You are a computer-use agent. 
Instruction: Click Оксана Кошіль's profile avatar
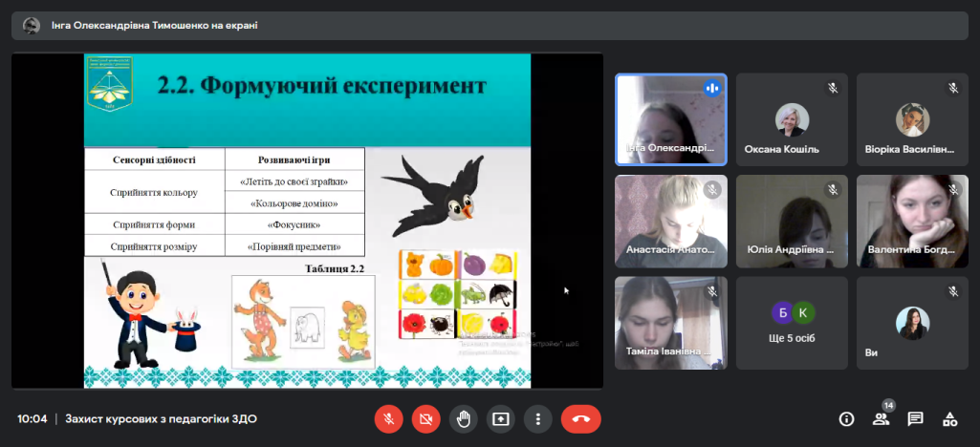point(792,119)
